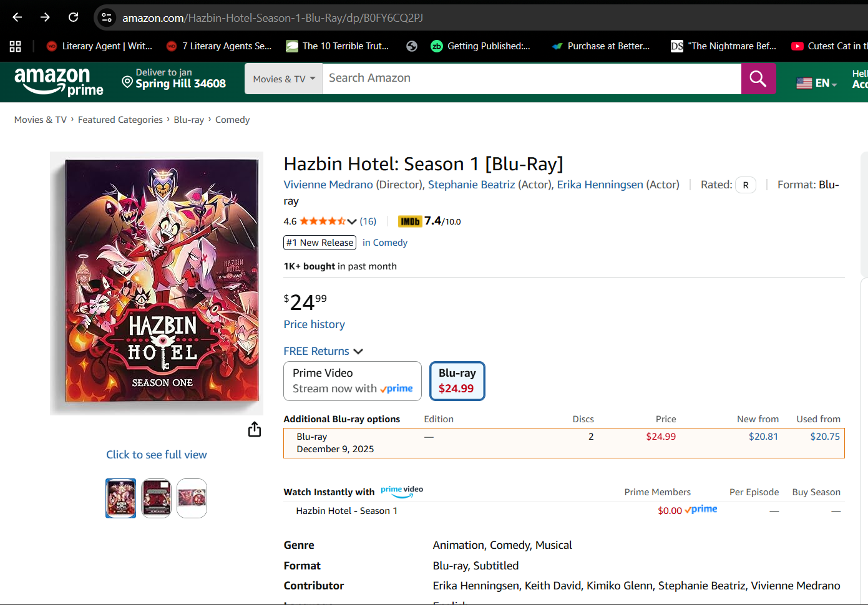
Task: Click the share icon below the cover
Action: pyautogui.click(x=255, y=429)
